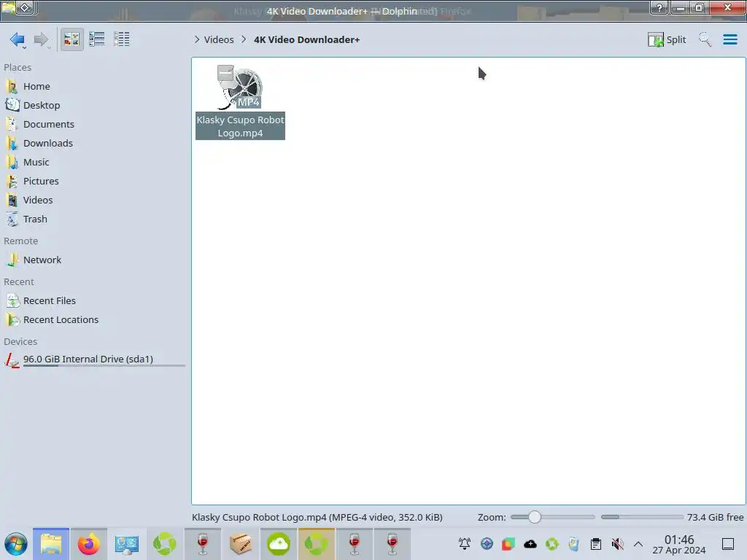
Task: Click the status bar file info text
Action: (317, 517)
